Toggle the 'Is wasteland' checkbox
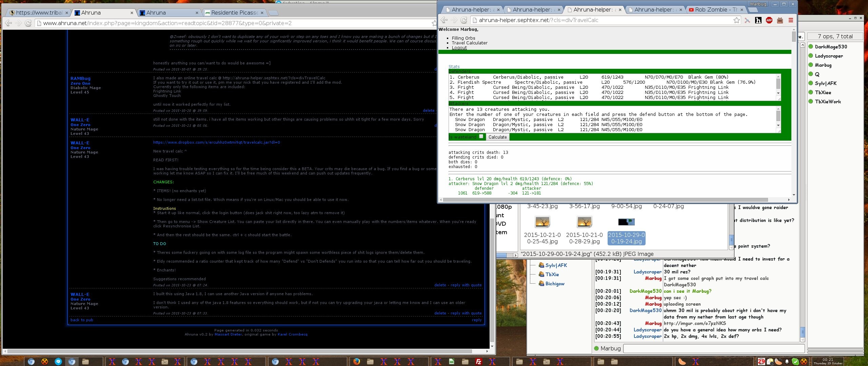This screenshot has height=366, width=868. click(x=481, y=137)
